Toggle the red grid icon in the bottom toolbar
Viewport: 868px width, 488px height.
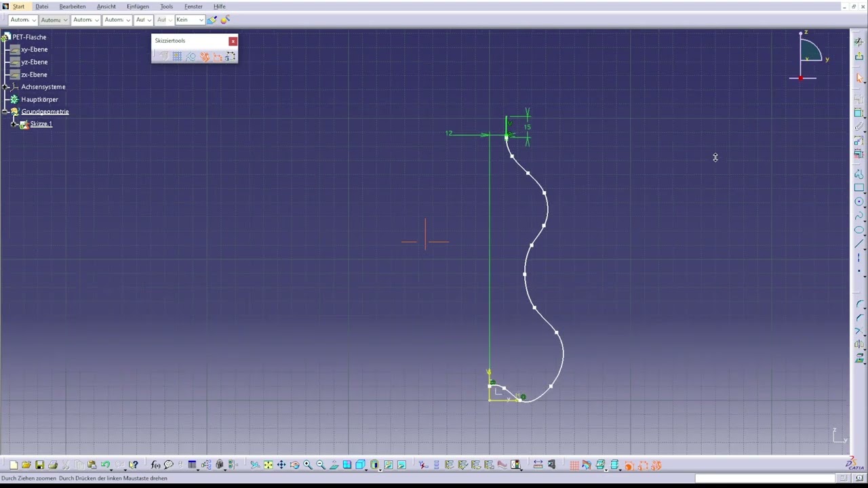pos(574,465)
